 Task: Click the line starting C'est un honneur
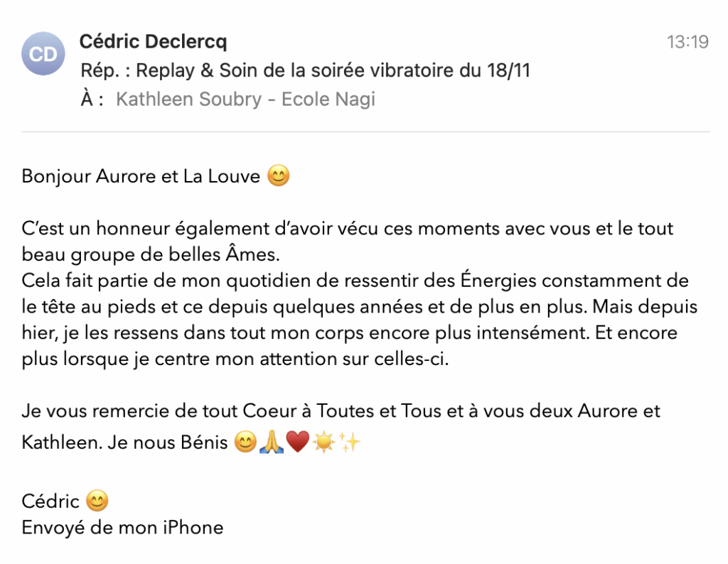[347, 229]
